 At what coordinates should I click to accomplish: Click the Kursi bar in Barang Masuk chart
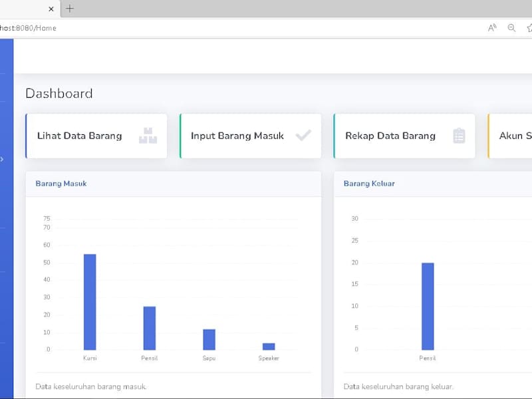[90, 302]
